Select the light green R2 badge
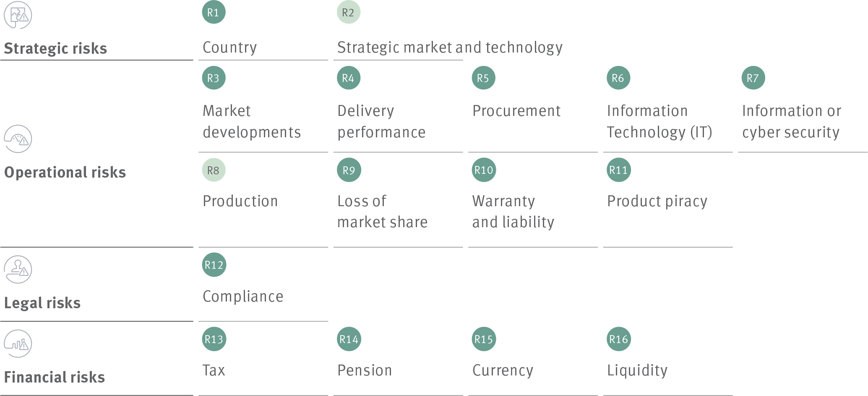Image resolution: width=868 pixels, height=396 pixels. tap(349, 12)
